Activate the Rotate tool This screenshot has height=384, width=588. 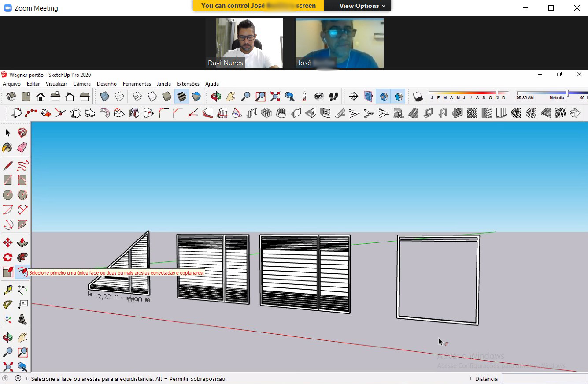click(x=7, y=257)
